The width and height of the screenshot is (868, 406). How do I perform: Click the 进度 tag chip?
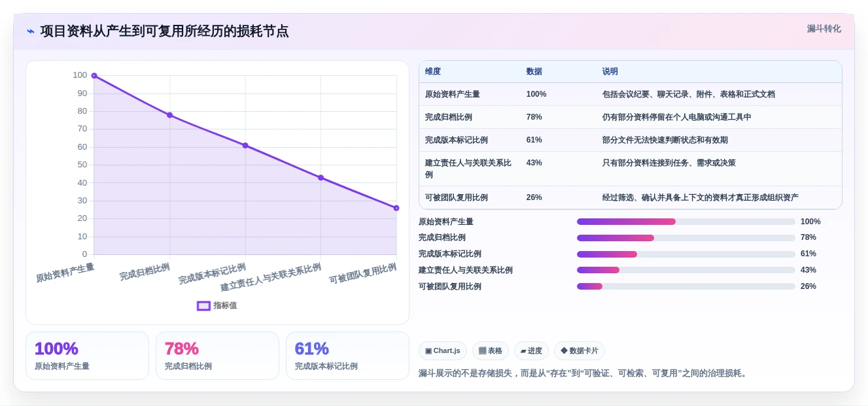point(531,351)
